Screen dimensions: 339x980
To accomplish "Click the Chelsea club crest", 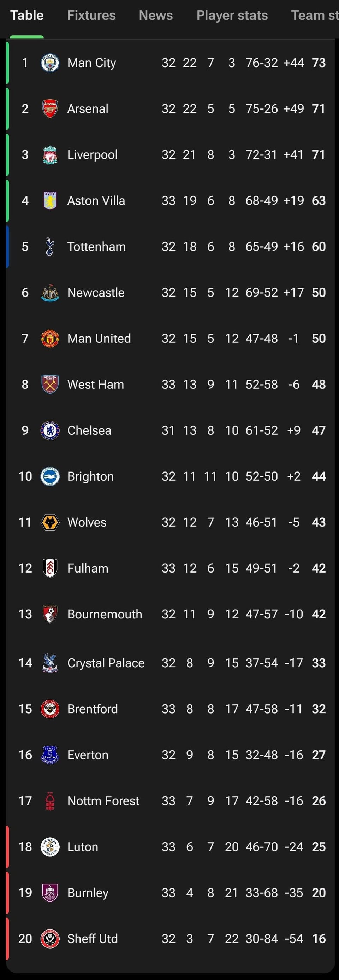I will (x=50, y=430).
